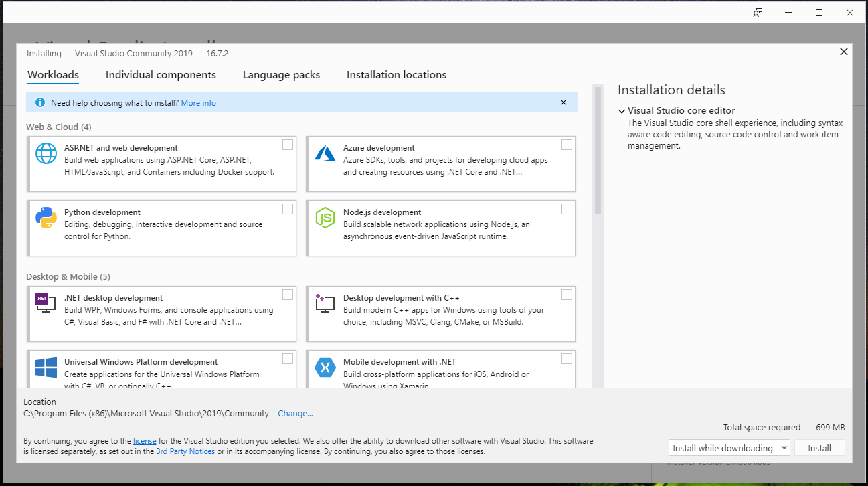The image size is (868, 486).
Task: Click the Node.js development title text
Action: click(x=382, y=212)
